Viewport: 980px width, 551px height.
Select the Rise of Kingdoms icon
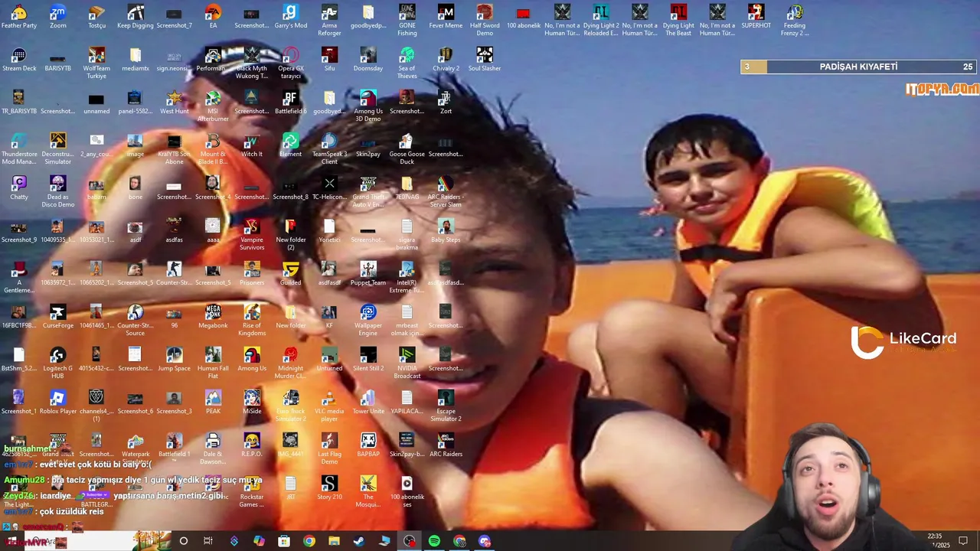(x=252, y=313)
